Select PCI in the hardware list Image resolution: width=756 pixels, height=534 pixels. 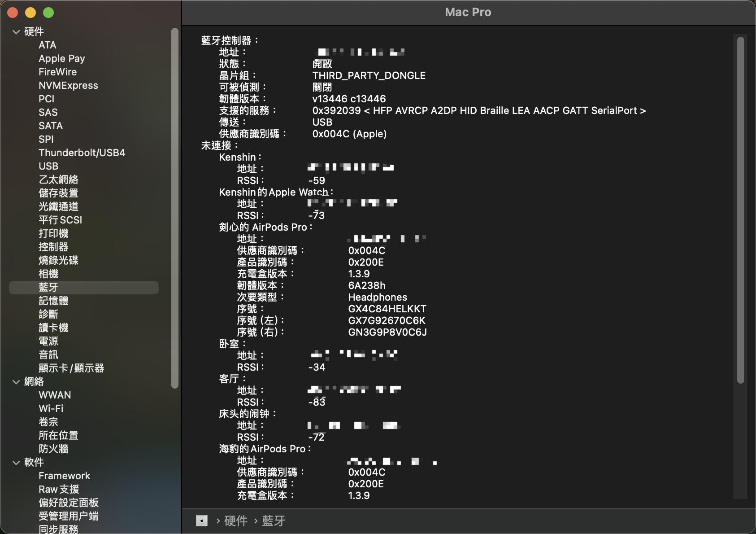coord(46,99)
